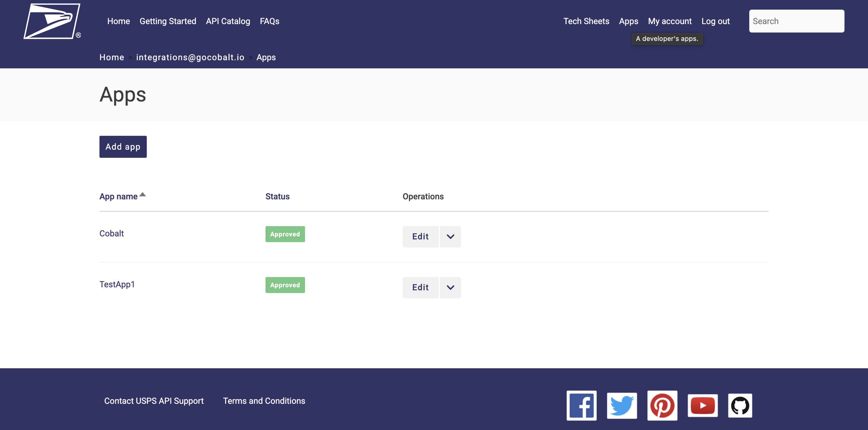This screenshot has width=868, height=430.
Task: Open the YouTube social icon
Action: (x=703, y=405)
